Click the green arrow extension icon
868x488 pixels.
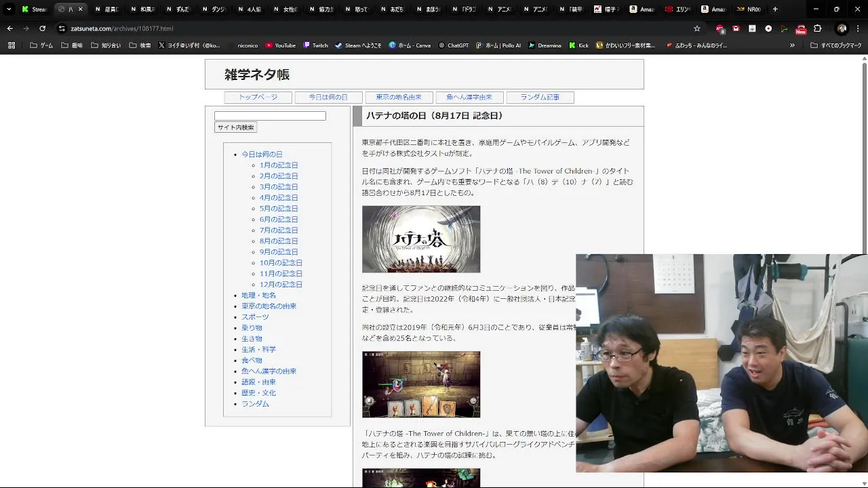pyautogui.click(x=785, y=28)
